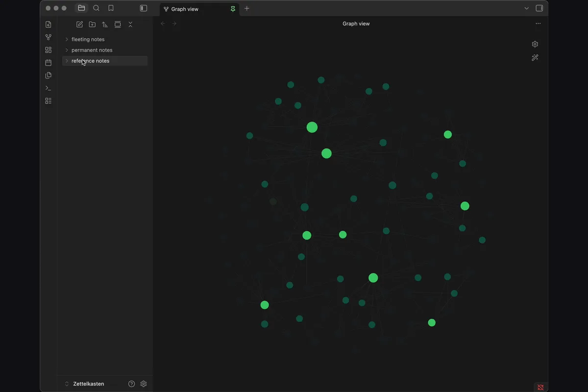Open Obsidian settings gear at sidebar bottom
Screen dimensions: 588x392
[144, 384]
